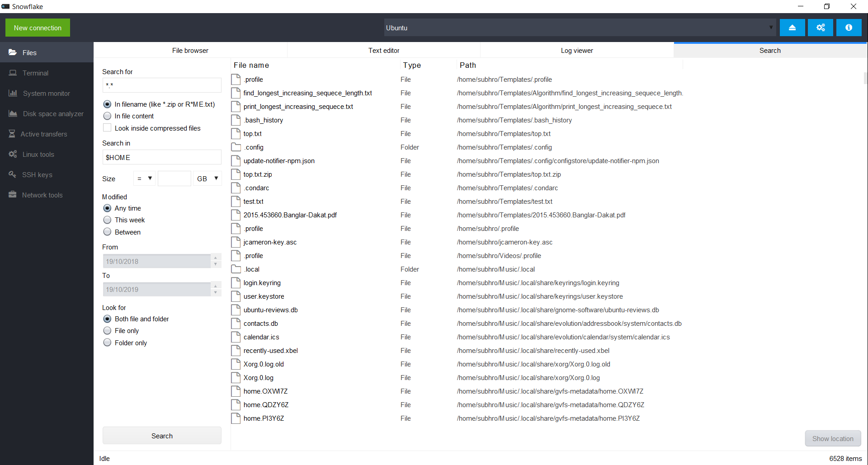View Active transfers
868x465 pixels.
[43, 134]
